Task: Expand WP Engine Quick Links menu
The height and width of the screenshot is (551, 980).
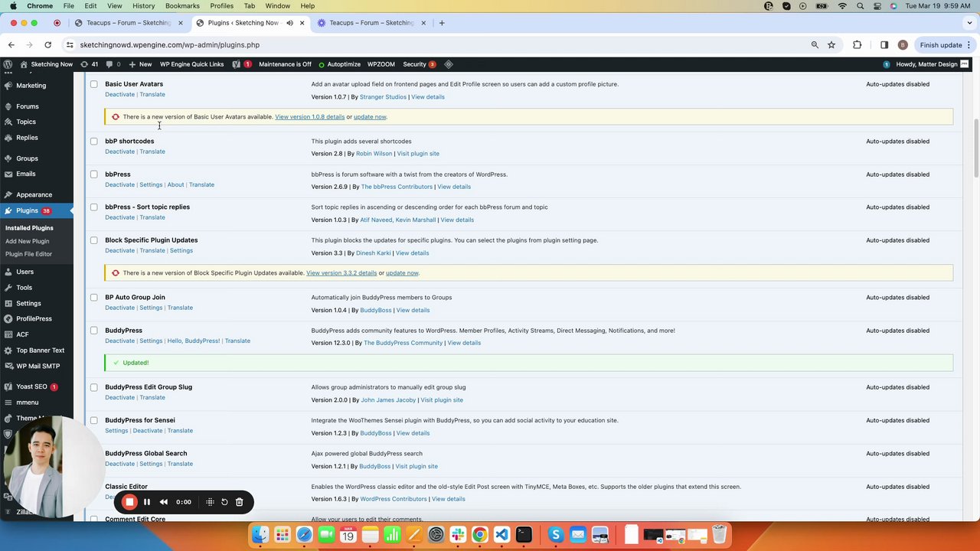Action: [x=191, y=64]
